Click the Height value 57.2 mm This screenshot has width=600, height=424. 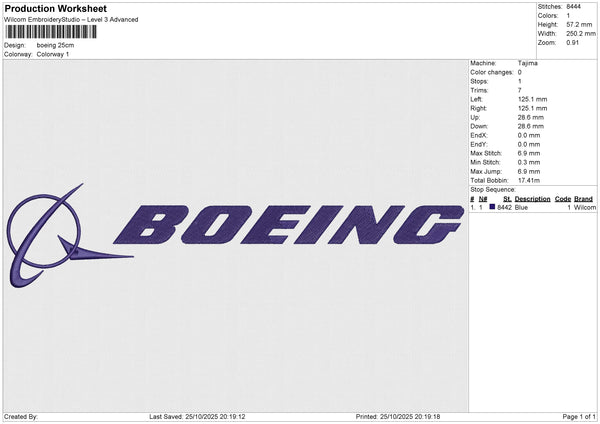click(579, 24)
